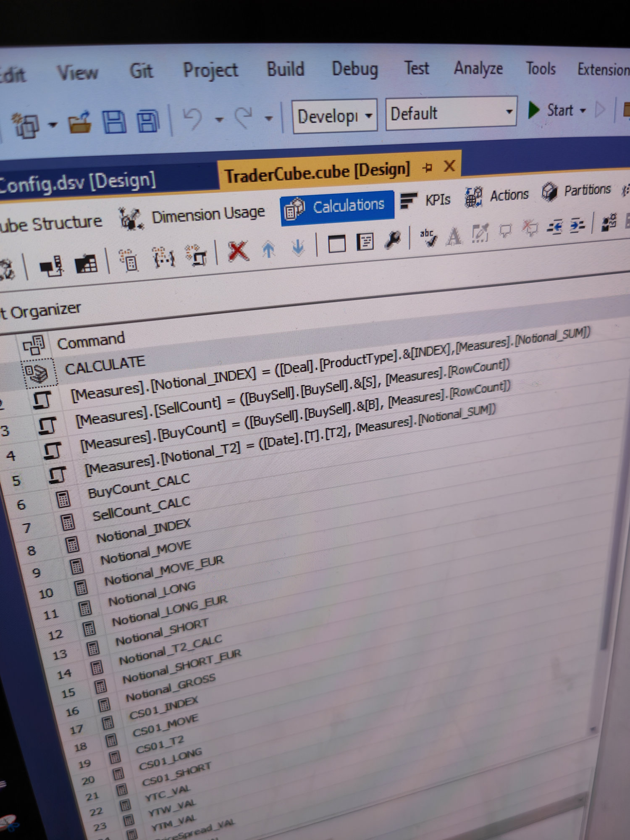Select the [Measures].[Notional_T2] script row
Viewport: 630px width, 840px height.
[x=290, y=441]
